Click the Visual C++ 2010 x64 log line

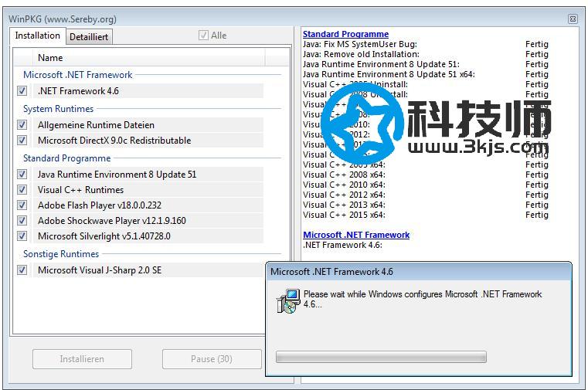[x=344, y=185]
